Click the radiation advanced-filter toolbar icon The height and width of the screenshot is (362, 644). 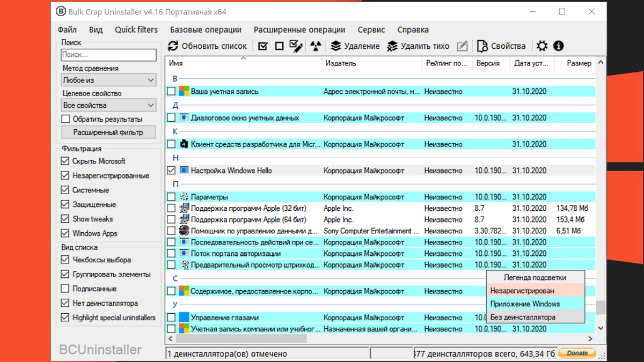(316, 46)
